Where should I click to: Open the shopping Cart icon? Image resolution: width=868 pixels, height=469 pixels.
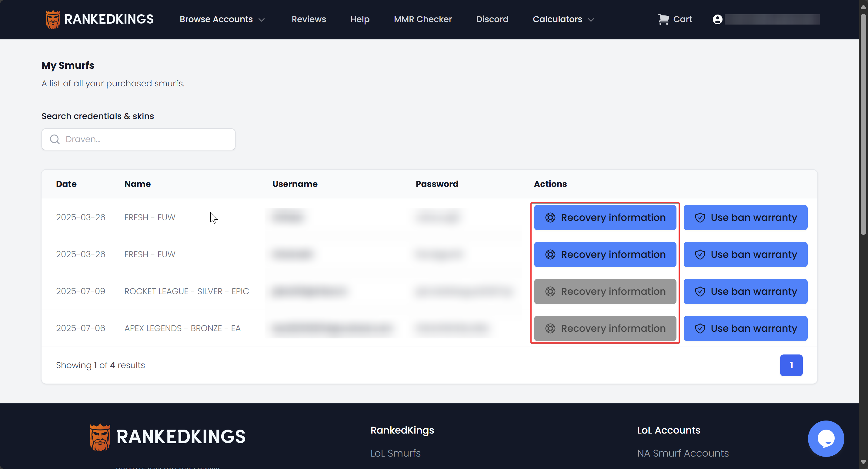(663, 19)
